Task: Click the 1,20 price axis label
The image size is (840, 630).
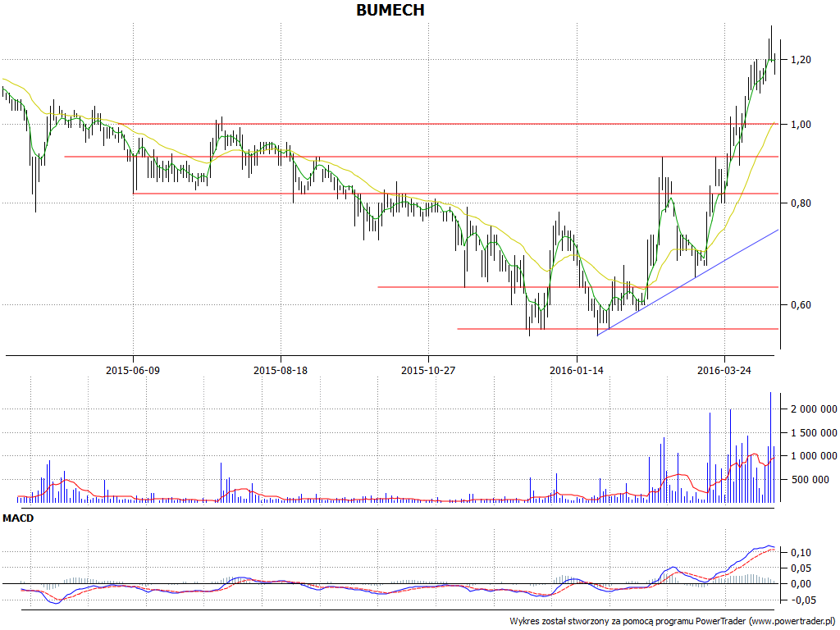Action: (801, 59)
